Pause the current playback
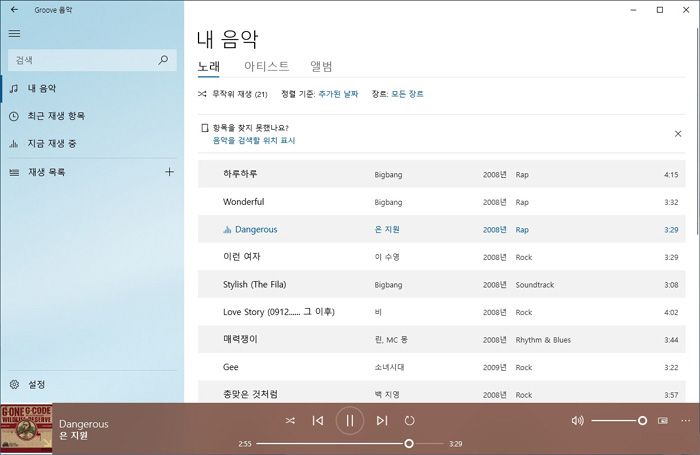The width and height of the screenshot is (700, 455). 350,421
